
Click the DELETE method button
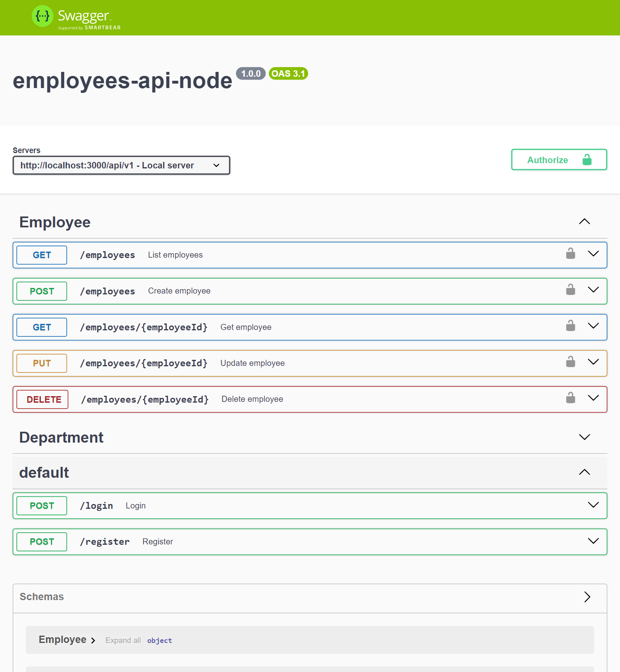(x=43, y=399)
